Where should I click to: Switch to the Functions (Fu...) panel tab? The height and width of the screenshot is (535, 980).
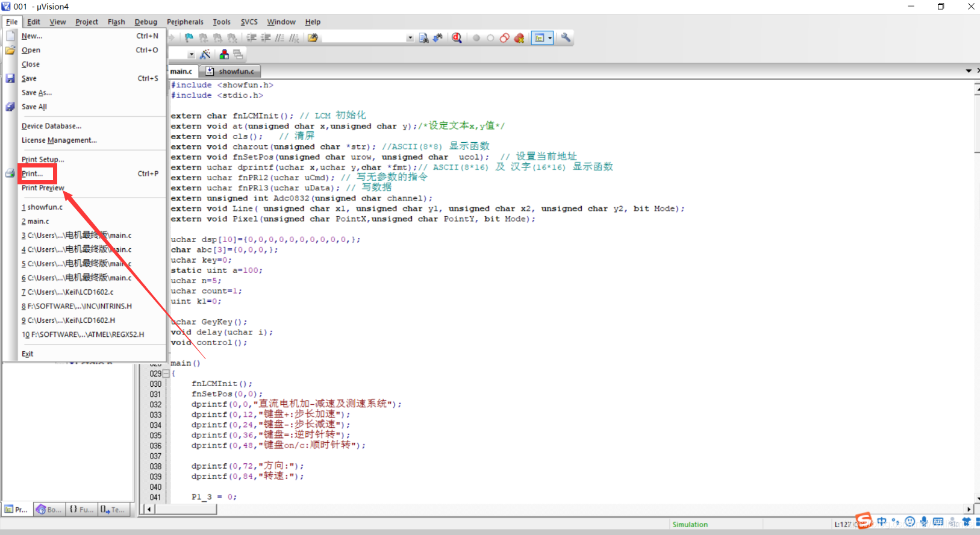tap(81, 510)
